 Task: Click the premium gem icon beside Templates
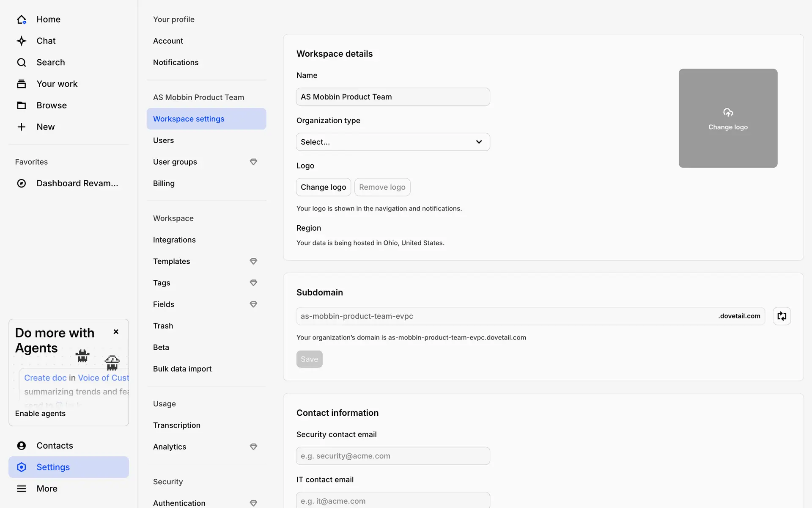(x=253, y=261)
